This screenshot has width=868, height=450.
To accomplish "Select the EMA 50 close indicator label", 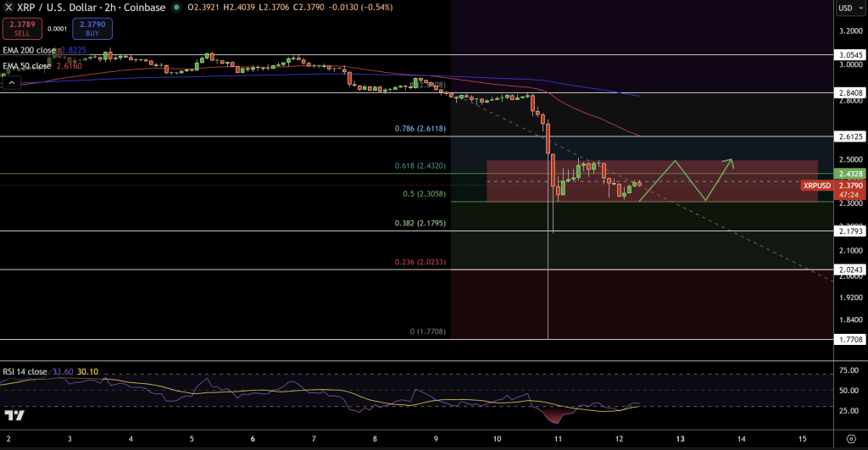I will pyautogui.click(x=25, y=65).
